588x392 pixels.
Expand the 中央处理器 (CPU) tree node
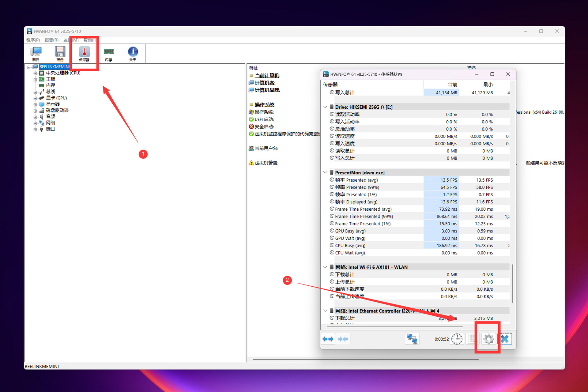coord(35,73)
